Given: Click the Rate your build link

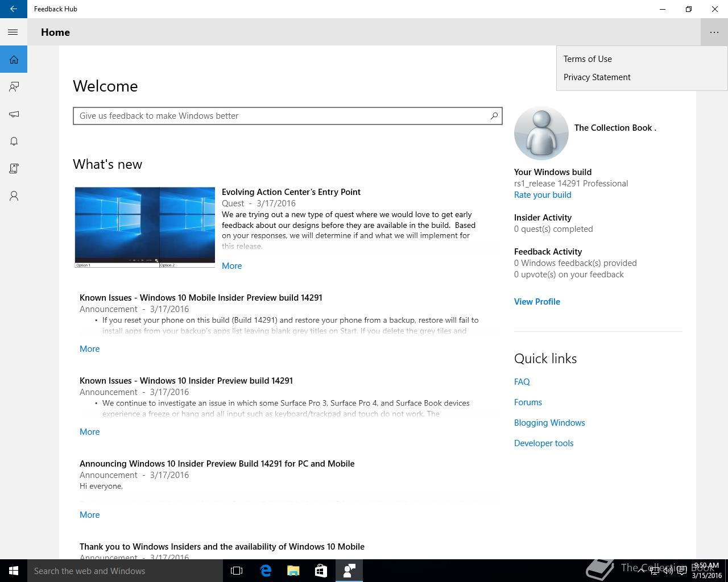Looking at the screenshot, I should coord(543,195).
